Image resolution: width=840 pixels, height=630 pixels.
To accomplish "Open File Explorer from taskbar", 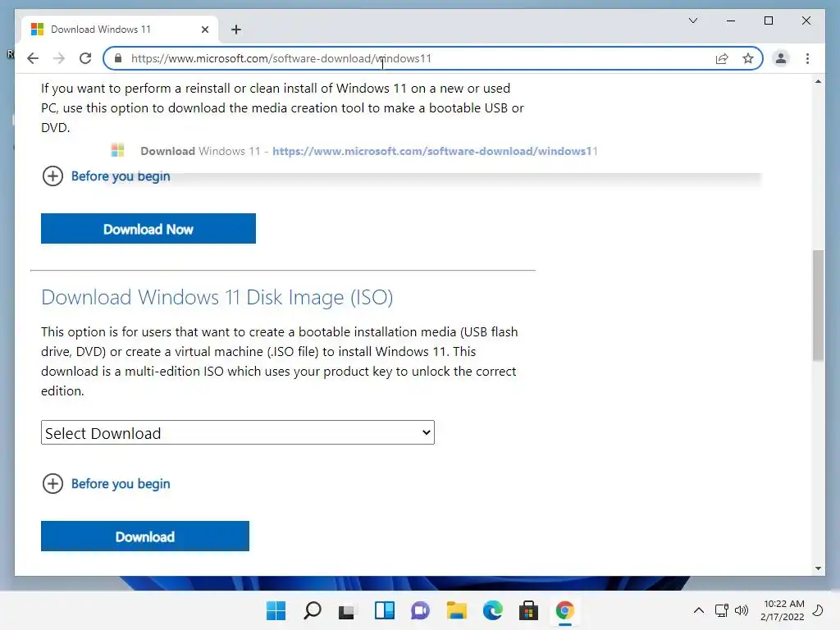I will point(456,610).
